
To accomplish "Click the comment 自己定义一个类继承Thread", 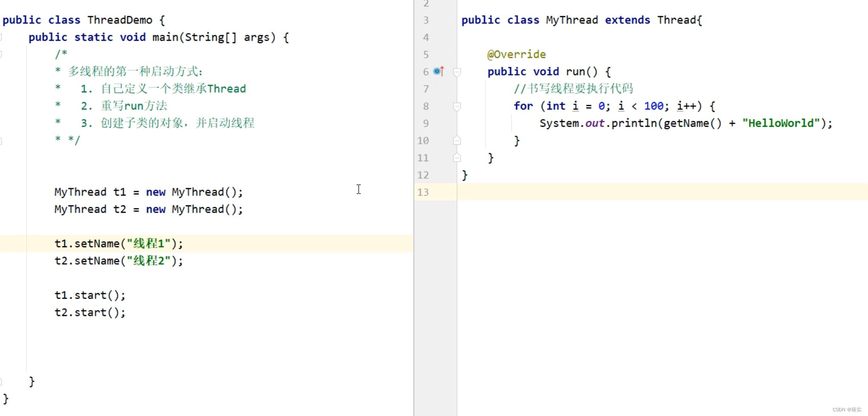I will 173,89.
